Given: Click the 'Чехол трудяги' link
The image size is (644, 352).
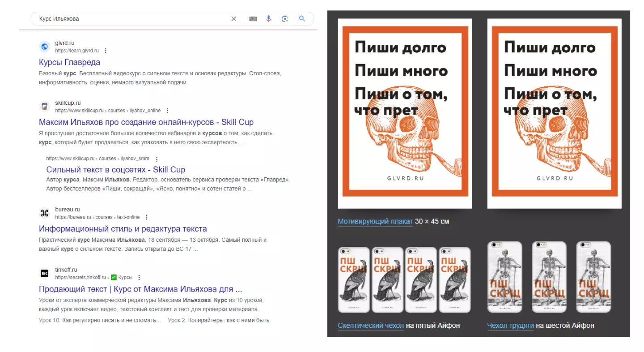Looking at the screenshot, I should pyautogui.click(x=510, y=326).
